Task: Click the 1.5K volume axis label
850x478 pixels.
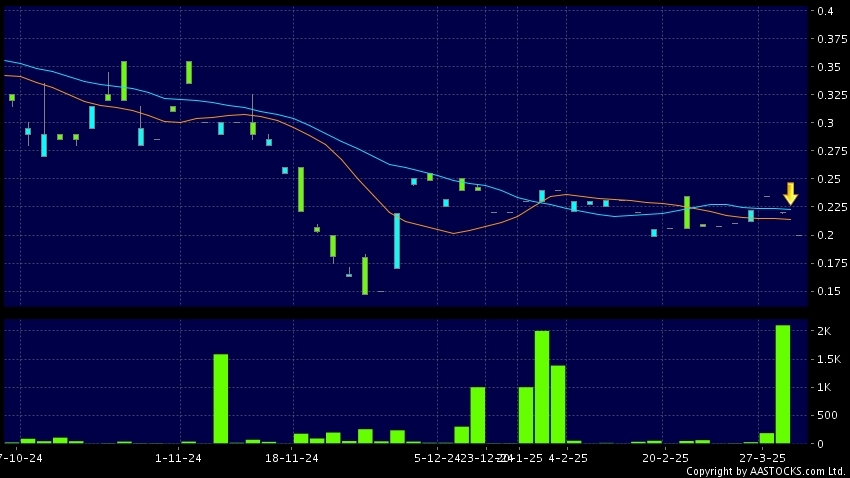Action: (x=829, y=359)
